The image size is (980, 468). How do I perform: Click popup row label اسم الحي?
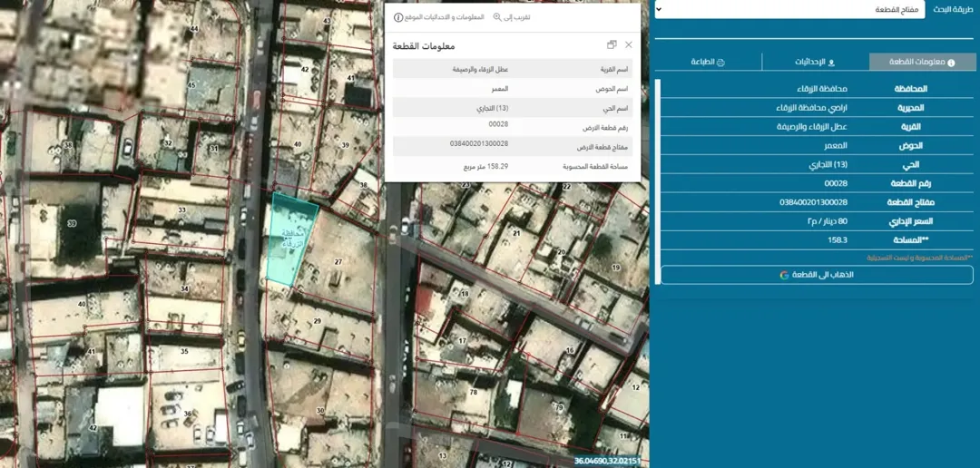point(616,109)
